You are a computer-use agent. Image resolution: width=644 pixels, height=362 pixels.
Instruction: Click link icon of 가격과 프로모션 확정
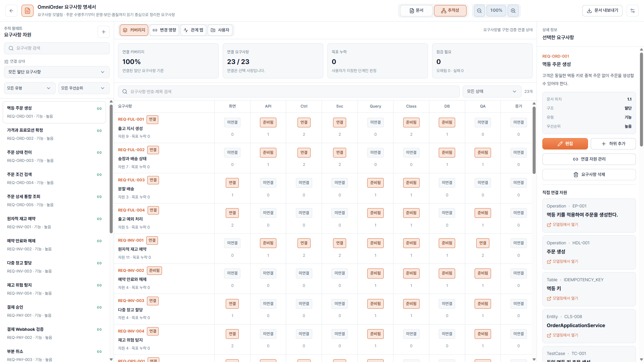coord(99,131)
